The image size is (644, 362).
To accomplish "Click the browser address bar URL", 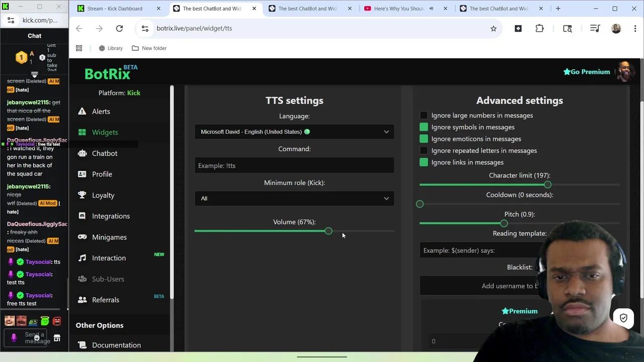I will coord(194,29).
